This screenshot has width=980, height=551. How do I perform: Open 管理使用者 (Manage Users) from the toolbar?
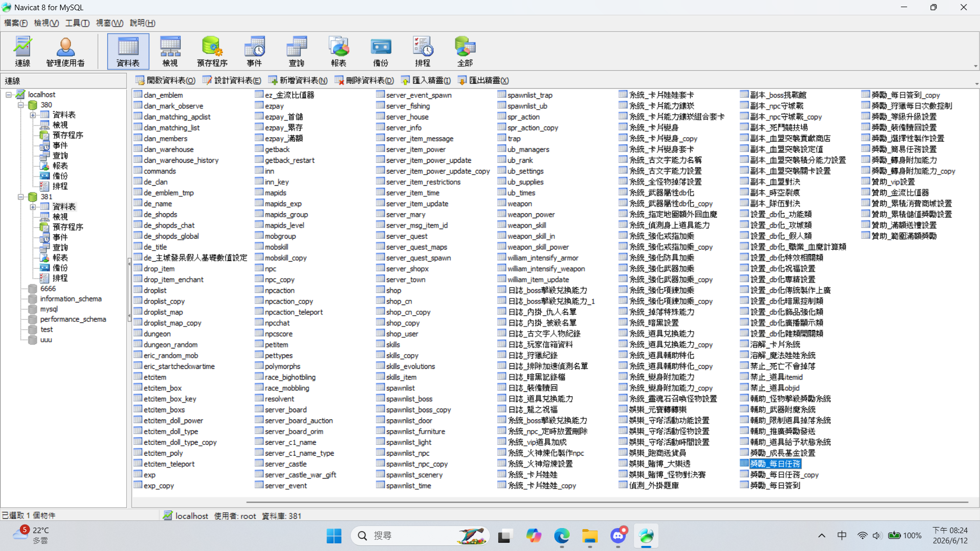(x=65, y=52)
